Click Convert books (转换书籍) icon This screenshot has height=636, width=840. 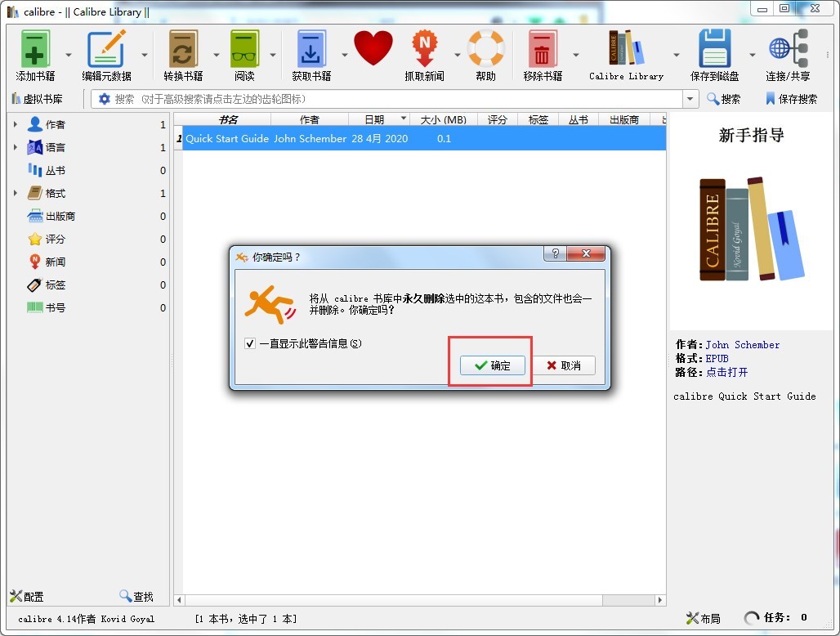point(183,49)
